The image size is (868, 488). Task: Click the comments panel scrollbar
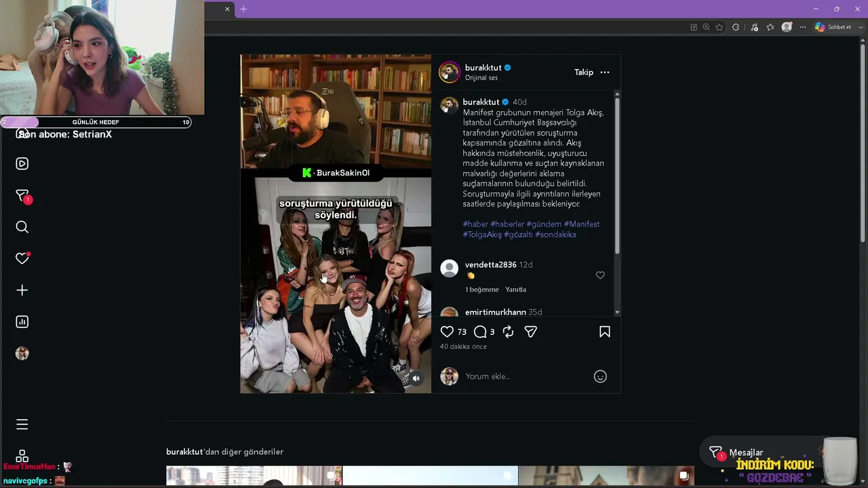click(617, 176)
